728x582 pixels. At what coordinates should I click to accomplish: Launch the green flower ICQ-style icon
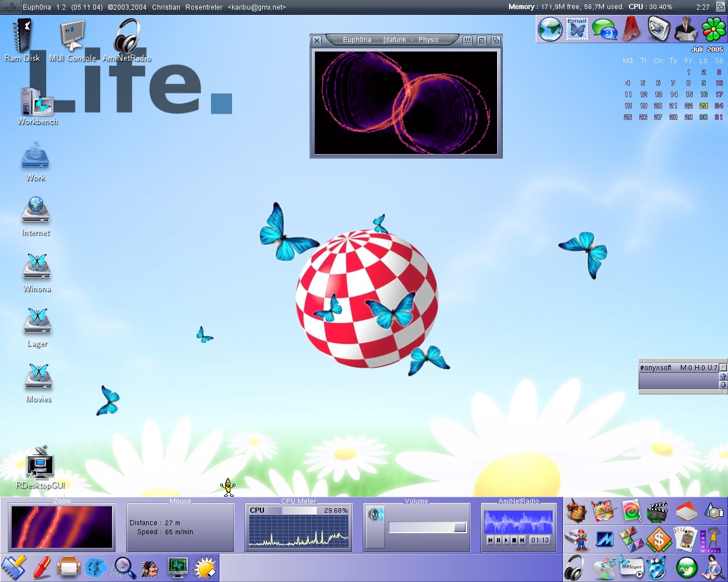coord(714,29)
